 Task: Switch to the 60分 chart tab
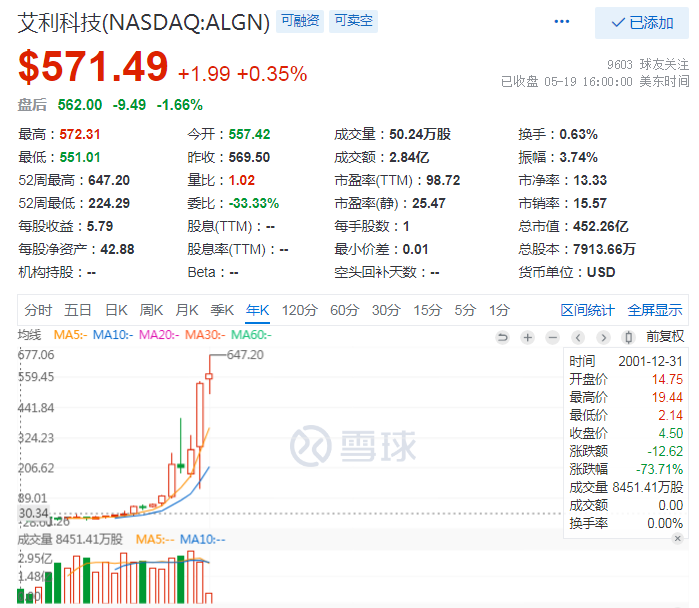tap(344, 310)
